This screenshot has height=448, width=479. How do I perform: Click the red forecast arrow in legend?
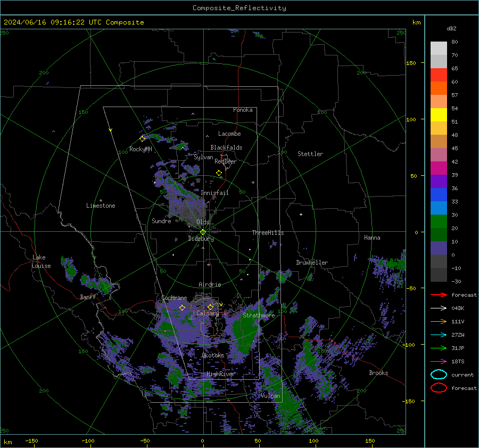pos(439,295)
